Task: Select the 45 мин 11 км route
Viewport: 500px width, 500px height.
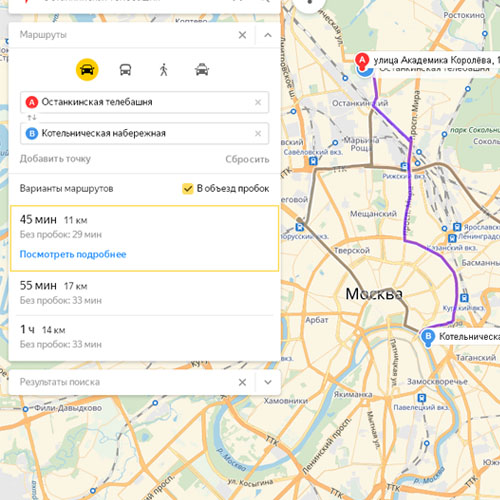Action: 144,238
